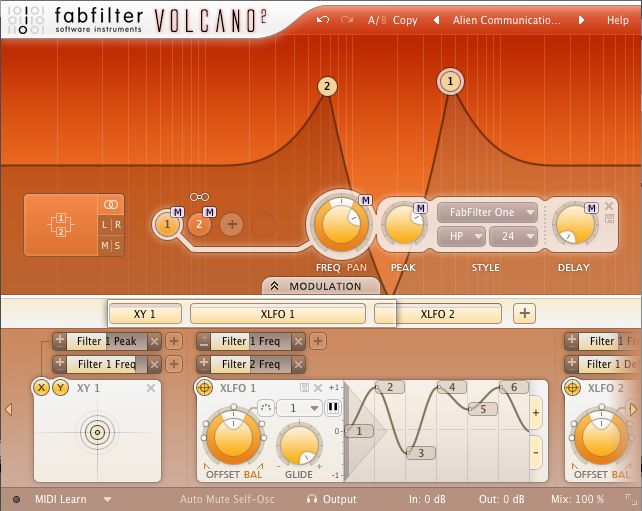
Task: Invert the Filter 2 Freq slot
Action: click(204, 364)
